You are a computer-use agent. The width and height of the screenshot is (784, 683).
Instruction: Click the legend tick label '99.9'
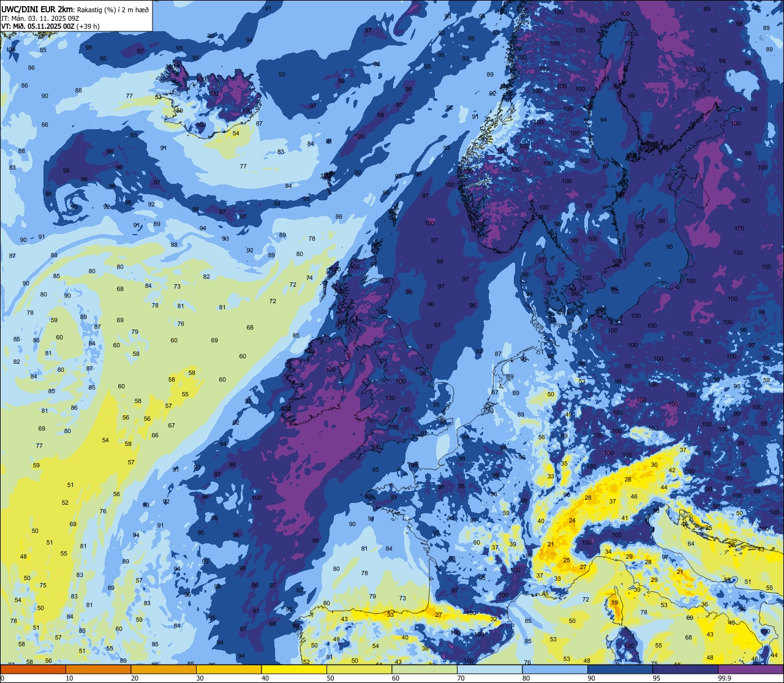(724, 678)
